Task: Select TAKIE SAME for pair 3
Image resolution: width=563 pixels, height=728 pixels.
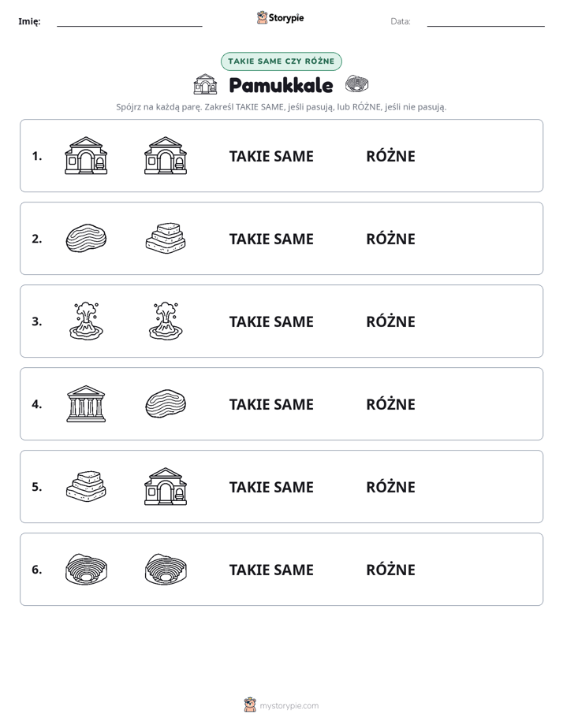Action: pos(271,321)
